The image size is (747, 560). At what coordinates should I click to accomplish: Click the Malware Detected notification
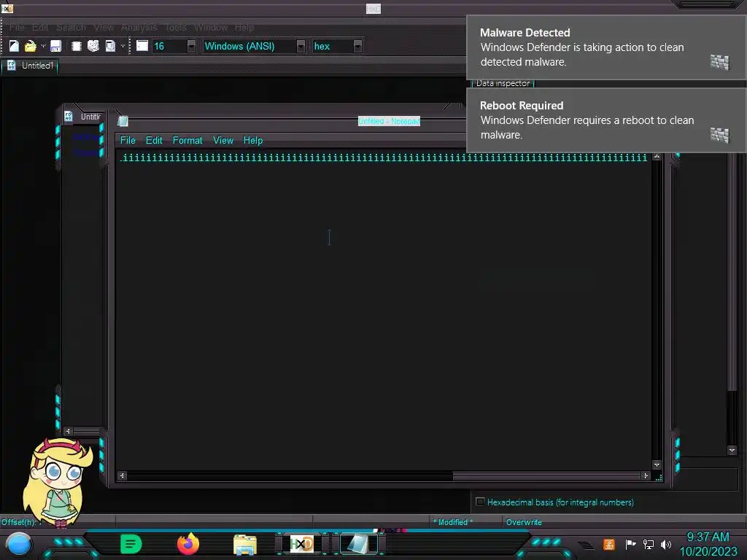606,47
